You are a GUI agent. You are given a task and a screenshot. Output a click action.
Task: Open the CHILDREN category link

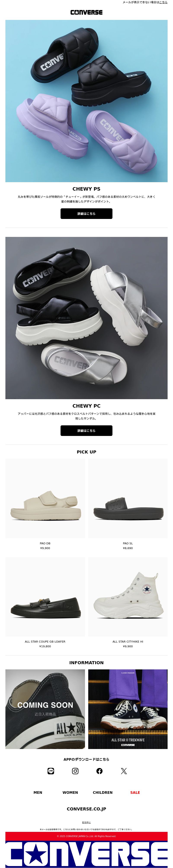tap(103, 792)
